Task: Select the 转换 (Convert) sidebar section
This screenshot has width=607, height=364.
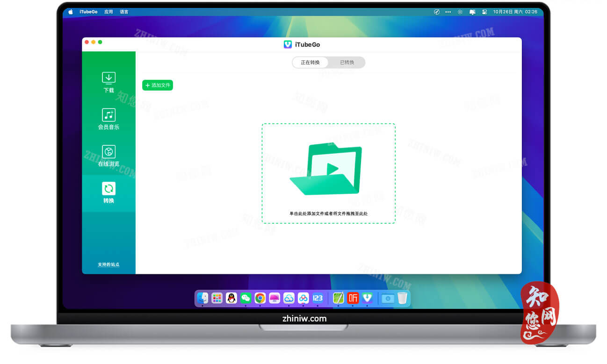Action: pos(108,193)
